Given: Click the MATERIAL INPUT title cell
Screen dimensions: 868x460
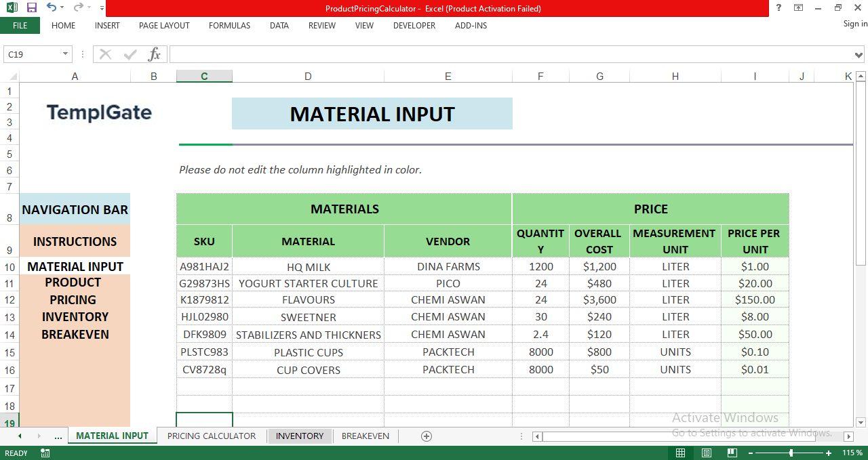Looking at the screenshot, I should (x=372, y=114).
